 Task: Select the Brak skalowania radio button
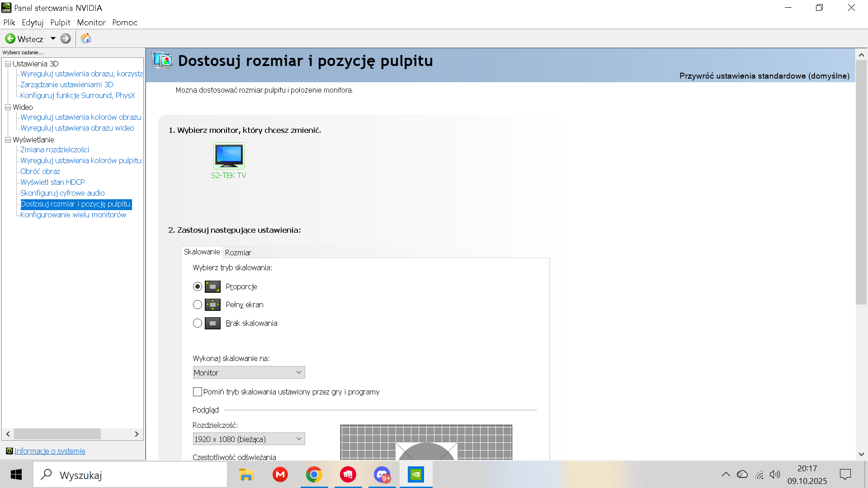[x=198, y=324]
